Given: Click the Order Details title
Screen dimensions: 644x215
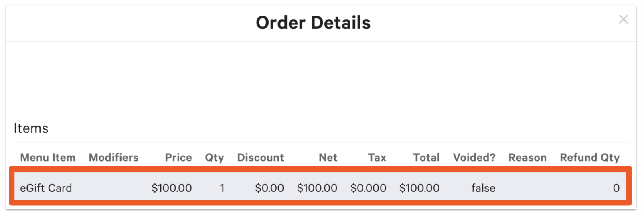Looking at the screenshot, I should (313, 23).
